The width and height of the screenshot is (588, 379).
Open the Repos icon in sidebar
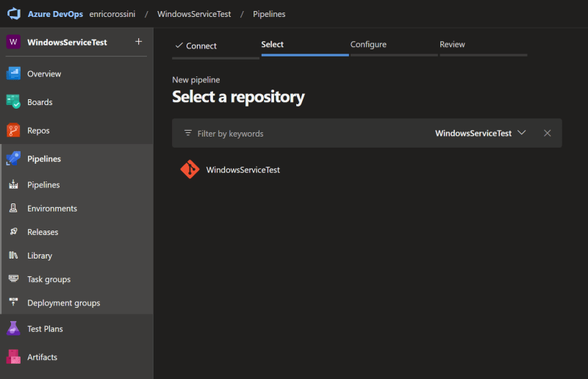click(13, 130)
